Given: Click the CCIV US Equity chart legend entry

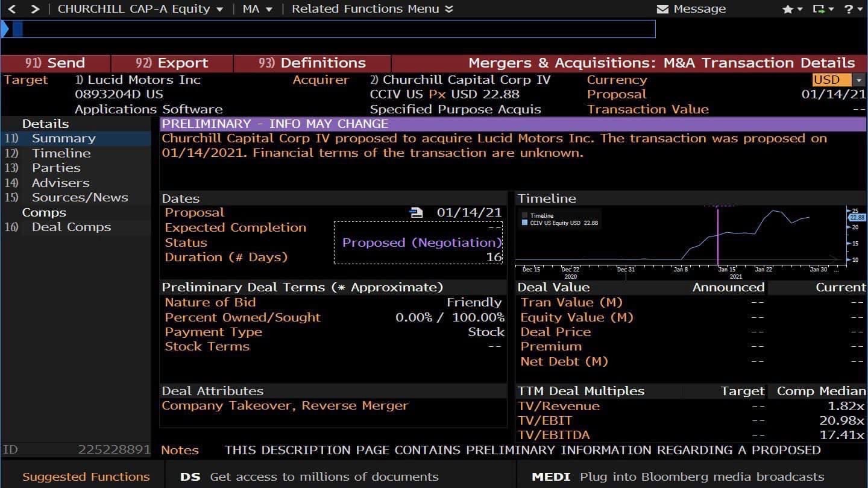Looking at the screenshot, I should coord(560,223).
